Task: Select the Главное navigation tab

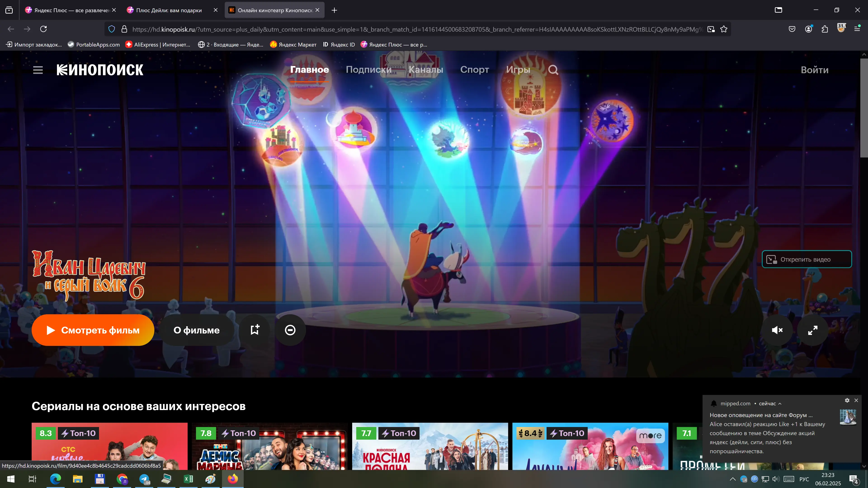Action: (x=309, y=70)
